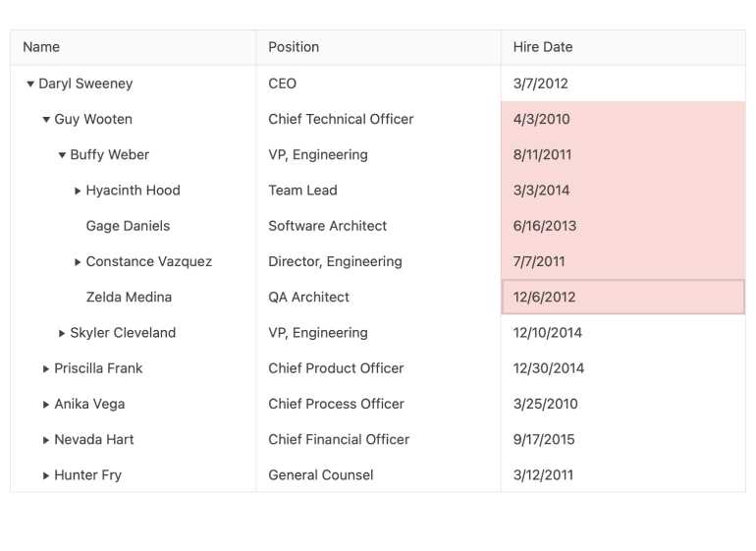The image size is (756, 551).
Task: Click the highlighted 4/3/2010 date cell
Action: 622,119
